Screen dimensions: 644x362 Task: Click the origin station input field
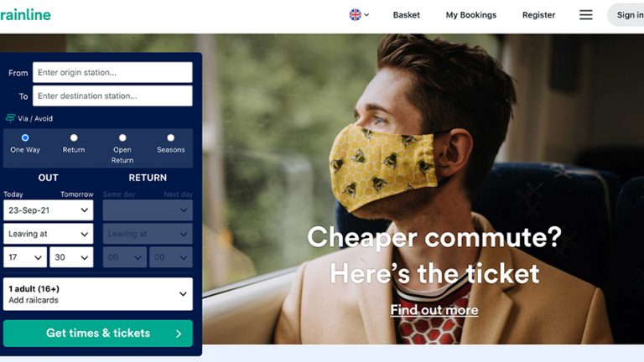pyautogui.click(x=112, y=72)
